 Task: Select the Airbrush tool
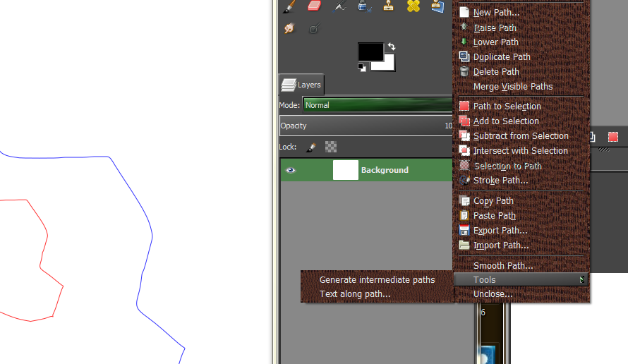pyautogui.click(x=339, y=6)
